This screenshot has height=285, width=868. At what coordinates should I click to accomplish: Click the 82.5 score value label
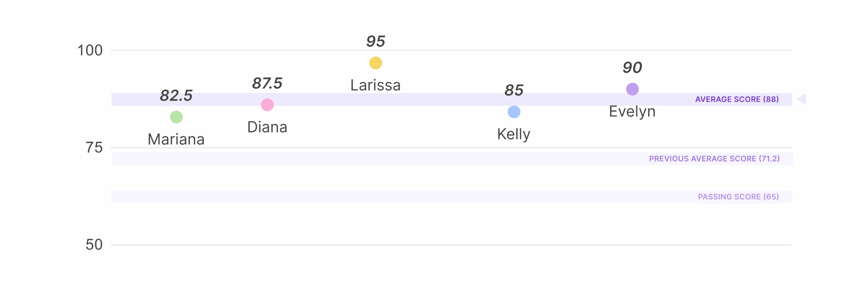[176, 96]
